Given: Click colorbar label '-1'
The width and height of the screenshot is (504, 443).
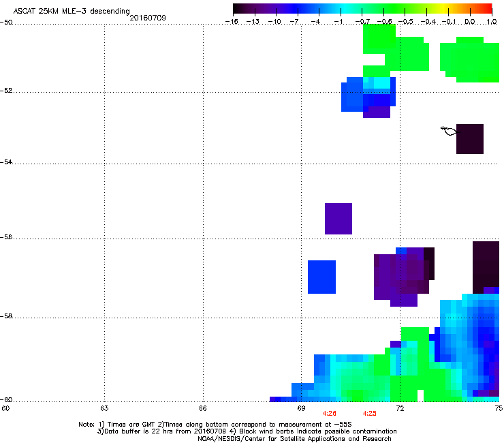Looking at the screenshot, I should [338, 22].
